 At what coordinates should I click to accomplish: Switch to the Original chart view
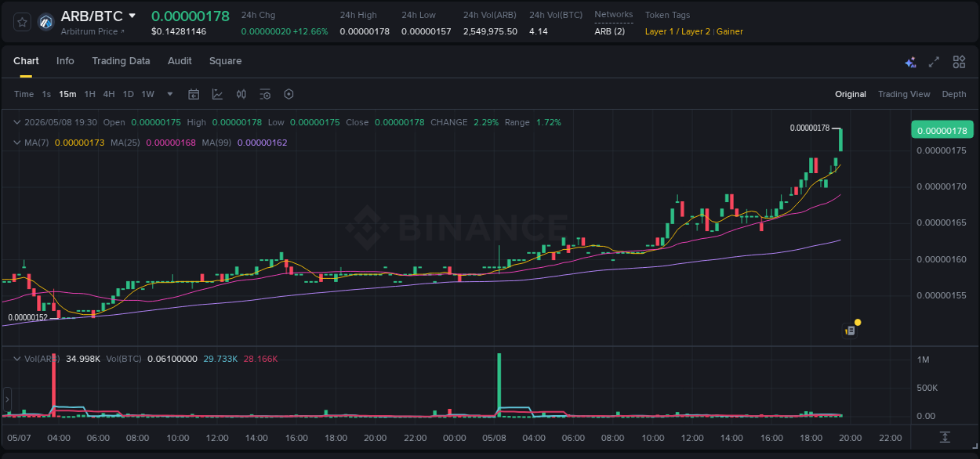851,94
